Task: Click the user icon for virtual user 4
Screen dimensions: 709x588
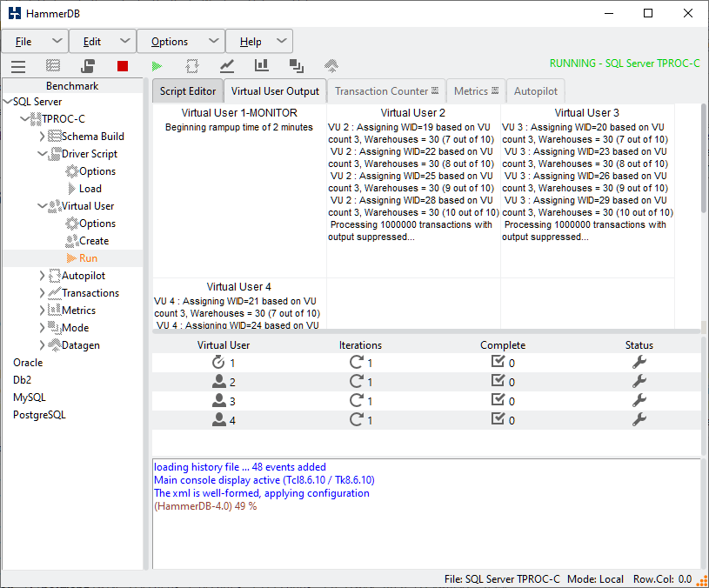Action: coord(219,419)
